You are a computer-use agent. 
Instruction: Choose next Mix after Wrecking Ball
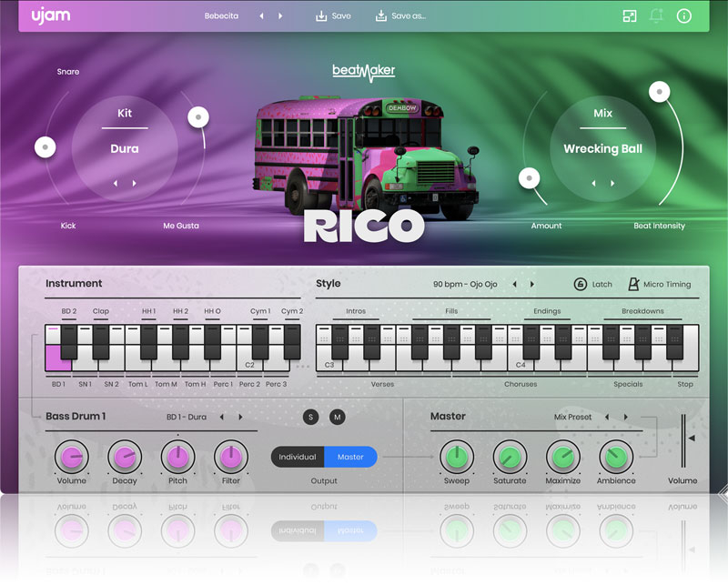click(x=612, y=184)
